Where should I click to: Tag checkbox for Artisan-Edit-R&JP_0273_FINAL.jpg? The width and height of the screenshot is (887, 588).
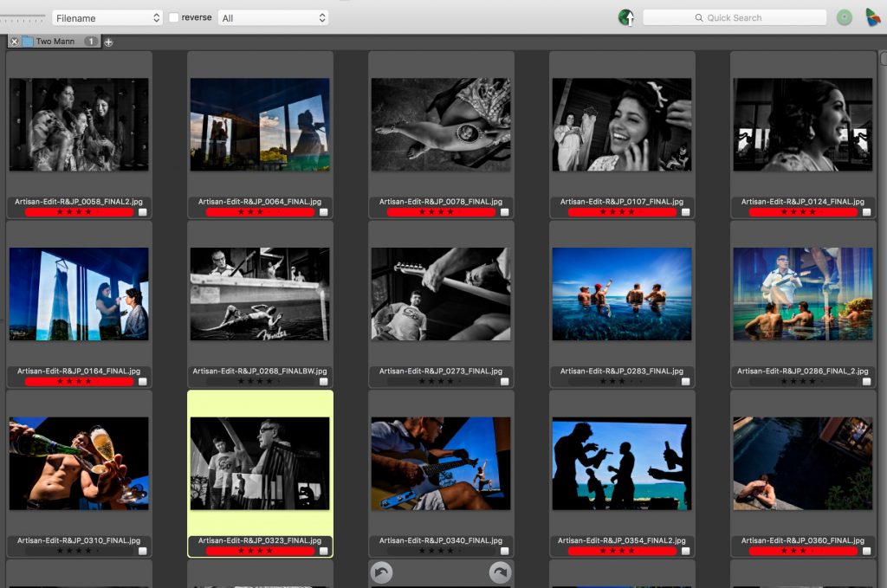point(505,382)
